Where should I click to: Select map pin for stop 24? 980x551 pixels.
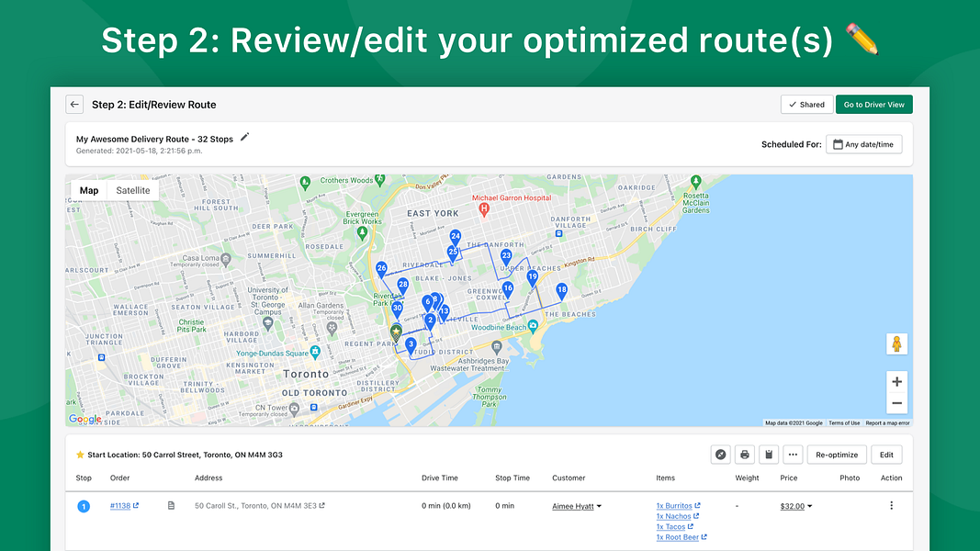[456, 238]
